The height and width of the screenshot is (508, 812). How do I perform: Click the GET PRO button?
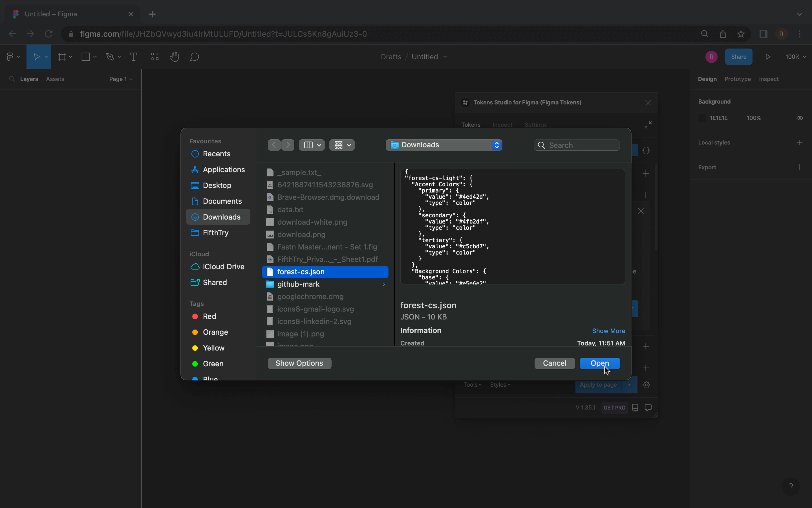(614, 408)
